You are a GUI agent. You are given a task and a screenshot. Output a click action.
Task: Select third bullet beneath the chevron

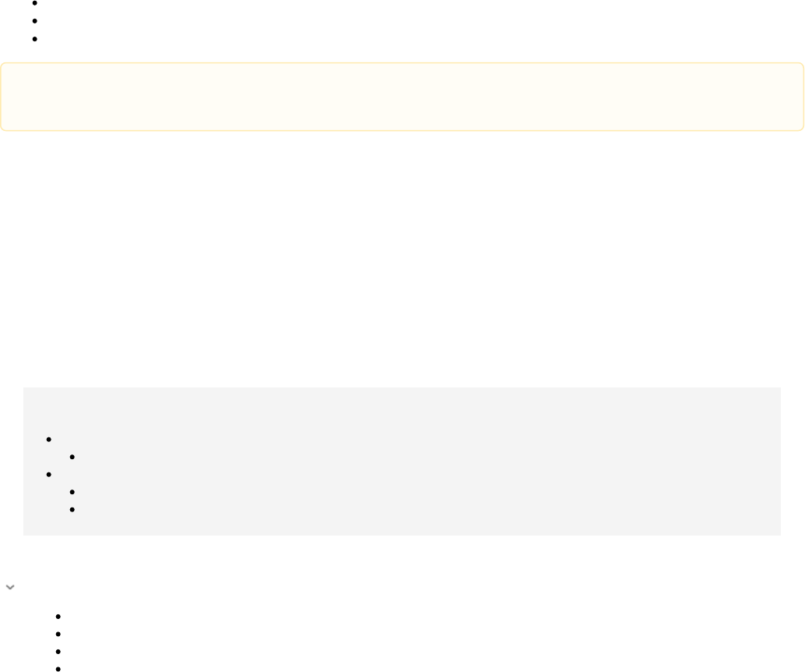tap(58, 652)
